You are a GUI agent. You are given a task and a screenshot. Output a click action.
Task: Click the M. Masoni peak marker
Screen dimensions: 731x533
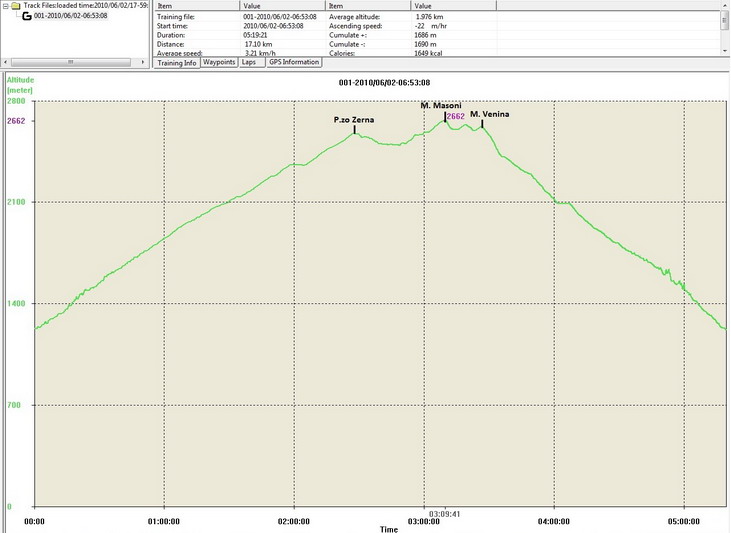tap(444, 116)
